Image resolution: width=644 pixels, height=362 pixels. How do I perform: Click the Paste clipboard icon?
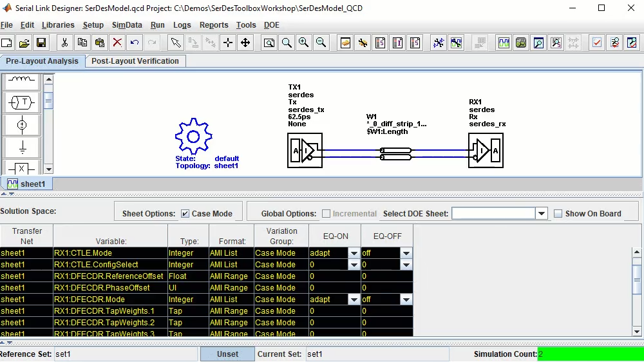[99, 43]
